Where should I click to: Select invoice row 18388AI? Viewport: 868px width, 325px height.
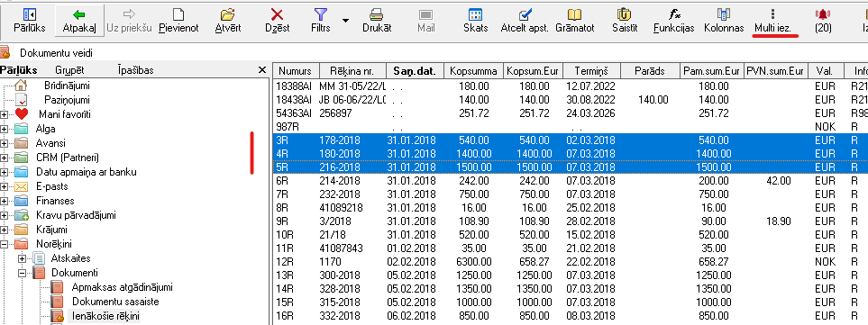tap(571, 86)
